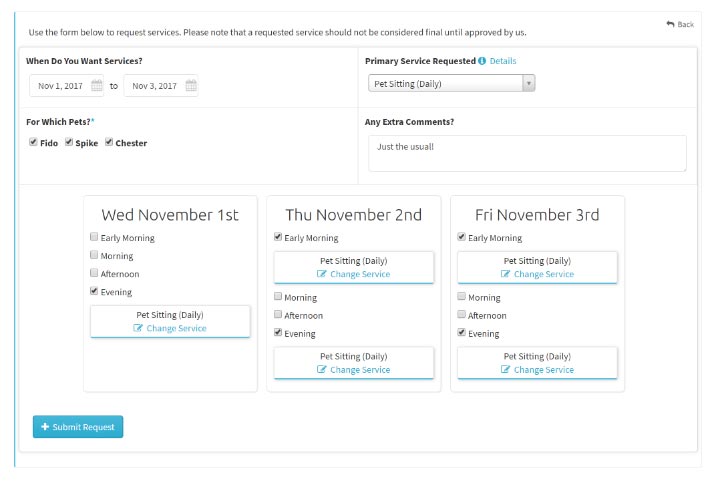Click edit icon under Friday Evening service
Viewport: 720px width, 481px height.
pos(505,369)
